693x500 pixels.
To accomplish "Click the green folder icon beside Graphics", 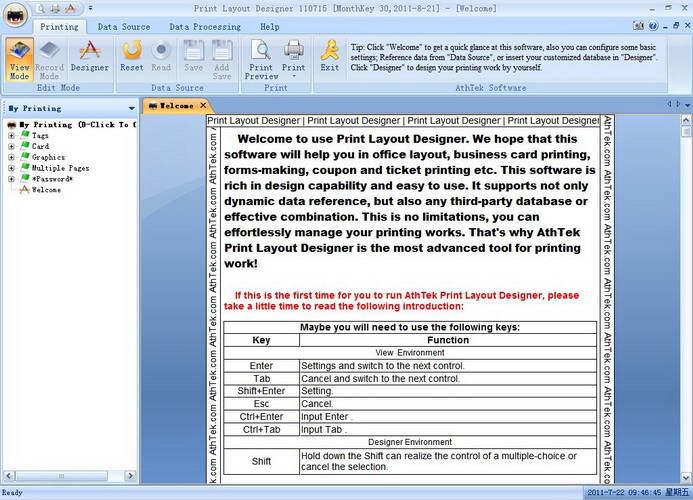I will (x=25, y=156).
